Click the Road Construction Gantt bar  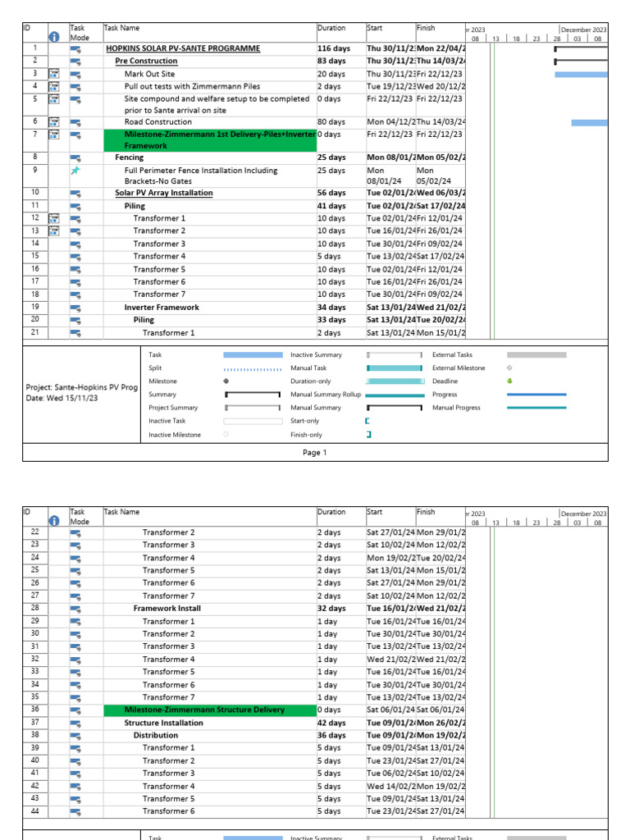pos(589,123)
